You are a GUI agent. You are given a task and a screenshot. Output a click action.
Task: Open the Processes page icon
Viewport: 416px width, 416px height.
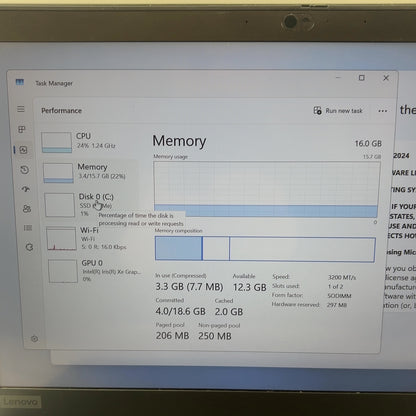click(22, 129)
